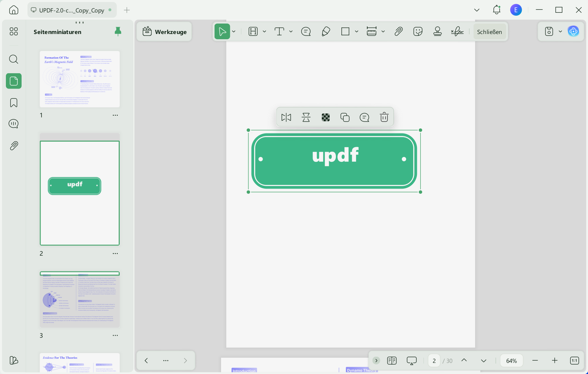588x374 pixels.
Task: Open the Werkzeuge tools menu
Action: [164, 32]
